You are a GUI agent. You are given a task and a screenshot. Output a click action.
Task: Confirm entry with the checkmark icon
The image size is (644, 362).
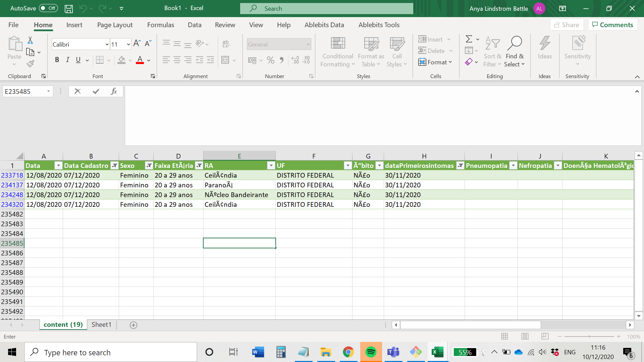[96, 91]
